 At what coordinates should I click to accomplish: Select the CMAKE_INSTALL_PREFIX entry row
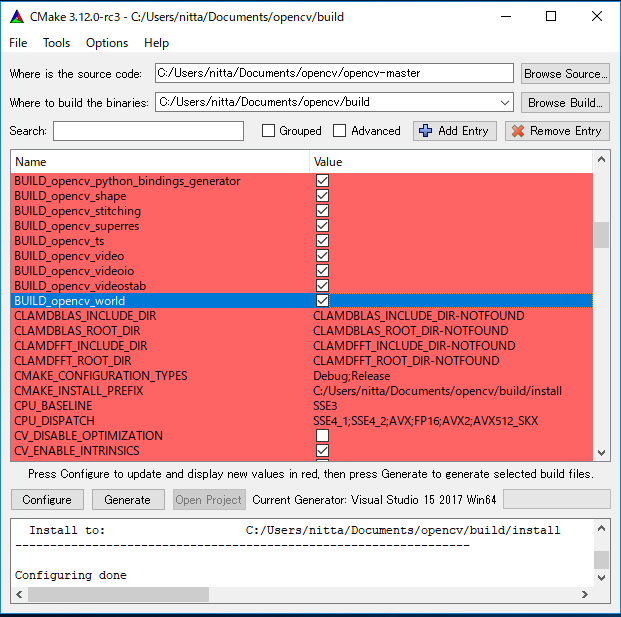[78, 391]
